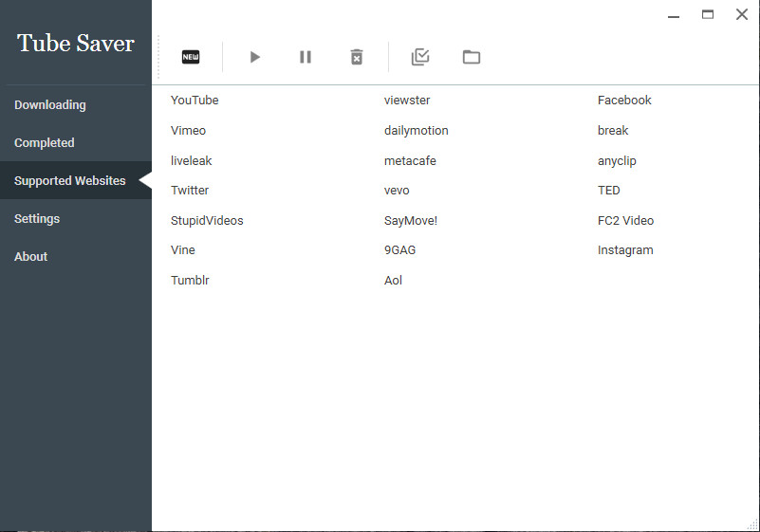Delete selected item with trash icon
760x532 pixels.
357,57
